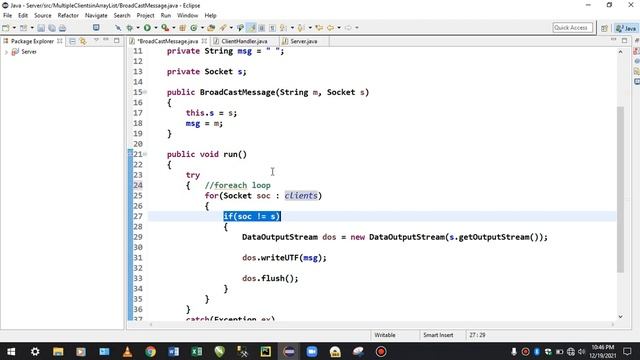Screen dimensions: 640x360
Task: Click the New Java Package icon
Action: (182, 28)
